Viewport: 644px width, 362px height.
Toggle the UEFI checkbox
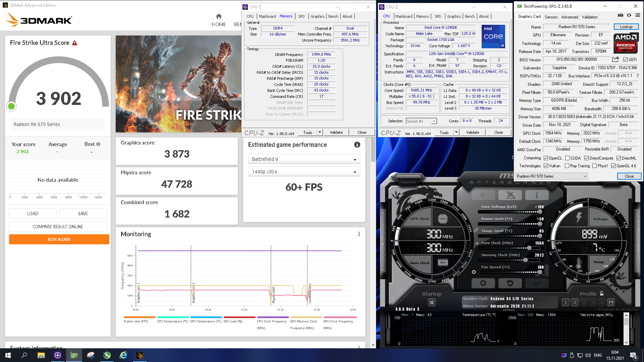click(x=625, y=60)
